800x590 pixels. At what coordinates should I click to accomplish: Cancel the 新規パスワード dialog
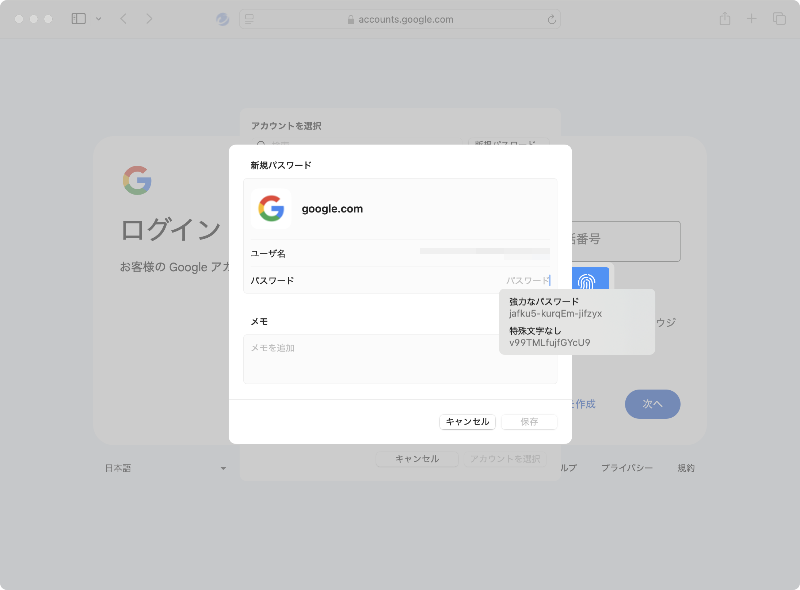coord(467,422)
